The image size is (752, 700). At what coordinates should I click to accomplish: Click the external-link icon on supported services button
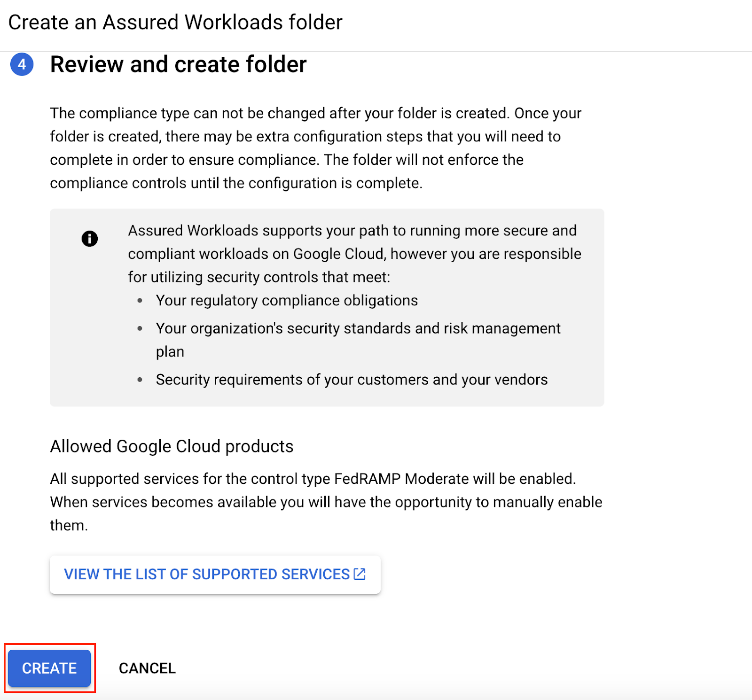360,574
